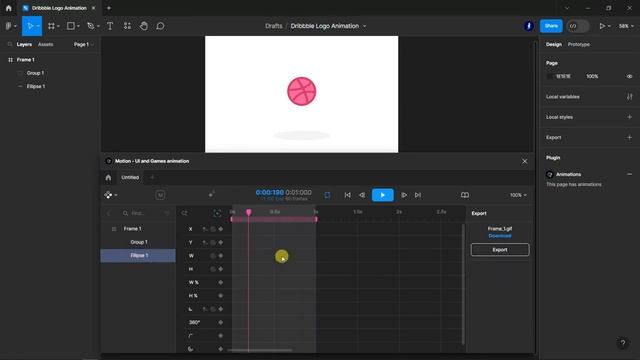The height and width of the screenshot is (360, 640).
Task: Open shape tools dropdown arrow
Action: tap(78, 26)
